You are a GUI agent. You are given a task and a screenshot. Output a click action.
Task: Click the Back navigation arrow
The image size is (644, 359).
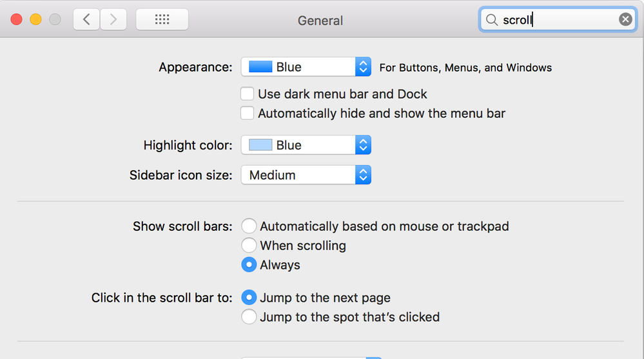(86, 19)
